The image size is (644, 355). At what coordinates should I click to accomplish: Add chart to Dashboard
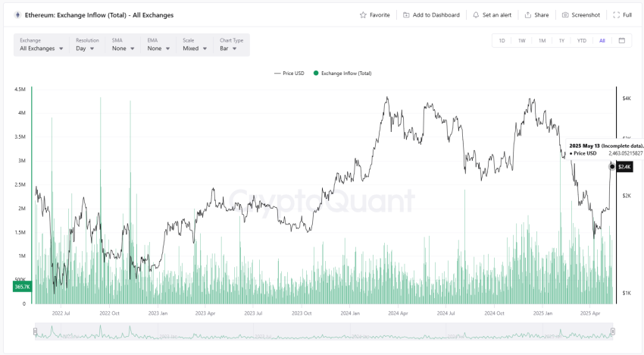(x=431, y=15)
